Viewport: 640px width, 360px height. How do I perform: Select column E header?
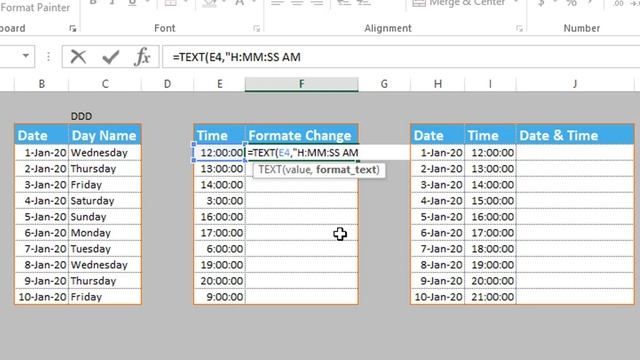point(220,84)
